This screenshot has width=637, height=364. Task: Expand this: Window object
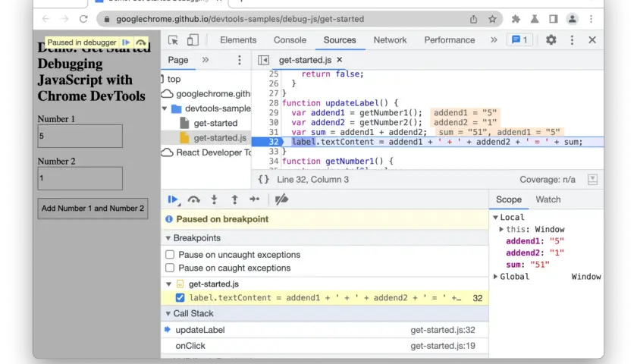[501, 230]
